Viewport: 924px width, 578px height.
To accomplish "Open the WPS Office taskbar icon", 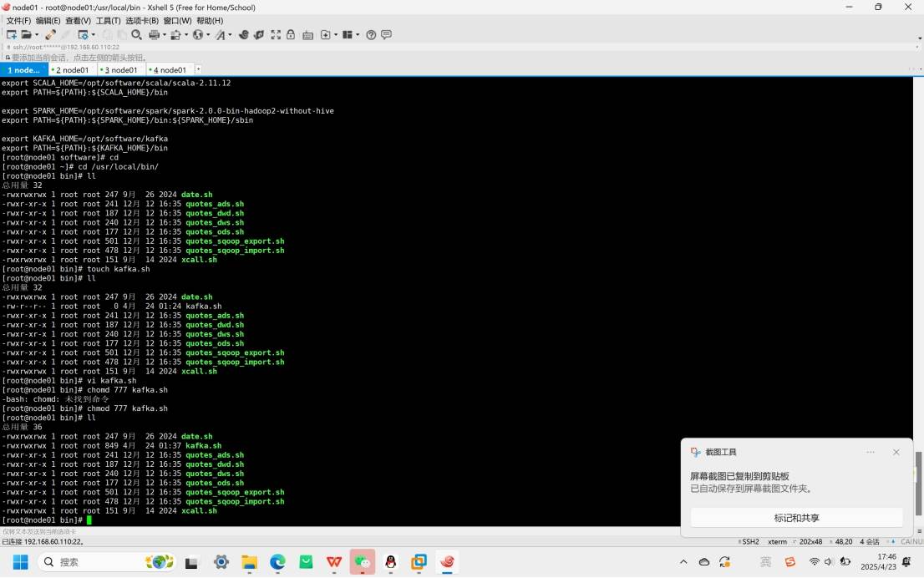I will point(334,562).
